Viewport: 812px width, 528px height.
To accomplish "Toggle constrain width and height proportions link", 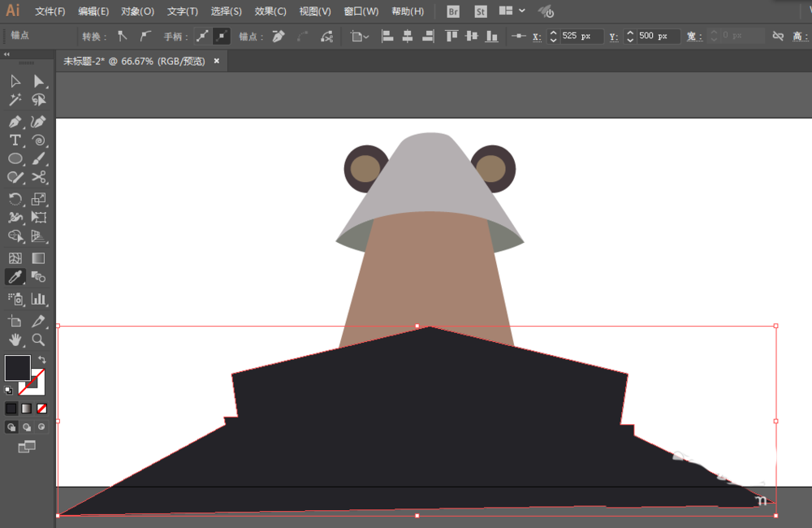I will click(x=778, y=37).
